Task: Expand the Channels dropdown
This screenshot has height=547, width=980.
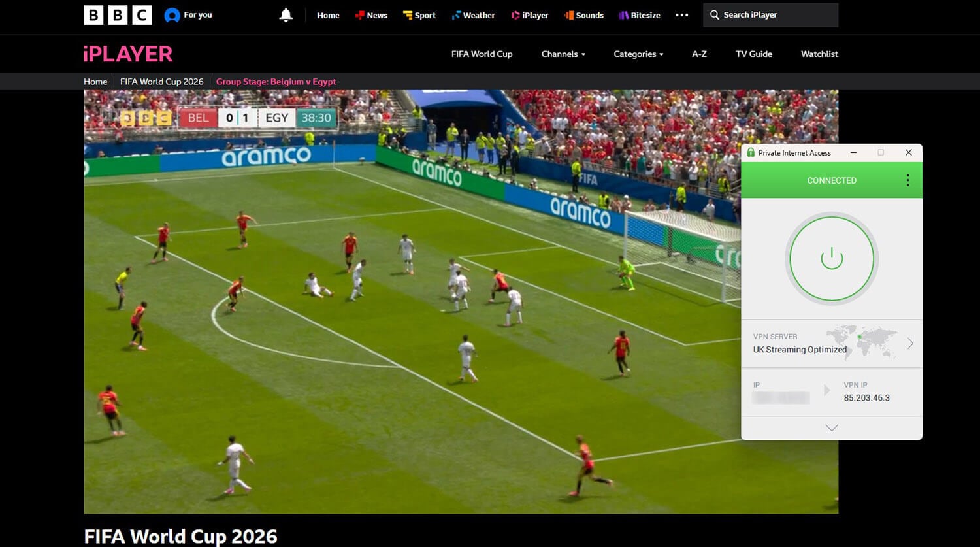Action: pyautogui.click(x=563, y=54)
